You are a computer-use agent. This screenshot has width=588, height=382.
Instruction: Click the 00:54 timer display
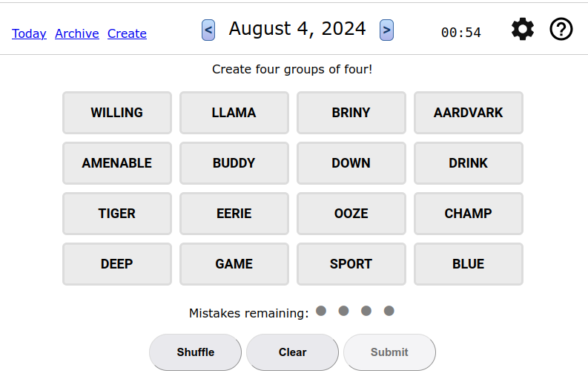pos(460,33)
